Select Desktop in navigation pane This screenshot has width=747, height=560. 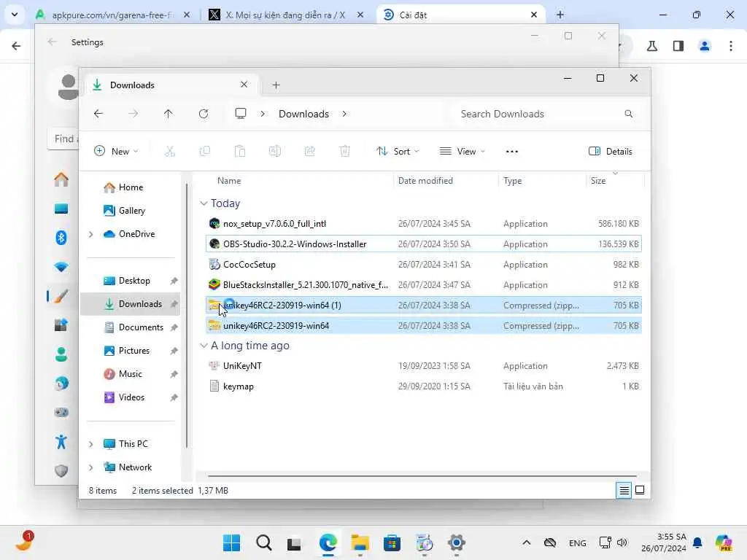133,281
